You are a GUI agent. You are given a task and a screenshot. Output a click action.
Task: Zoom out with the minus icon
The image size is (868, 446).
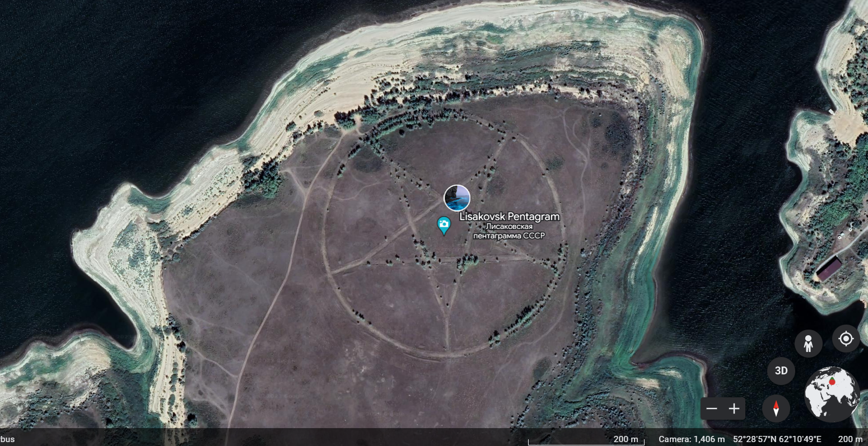[712, 409]
